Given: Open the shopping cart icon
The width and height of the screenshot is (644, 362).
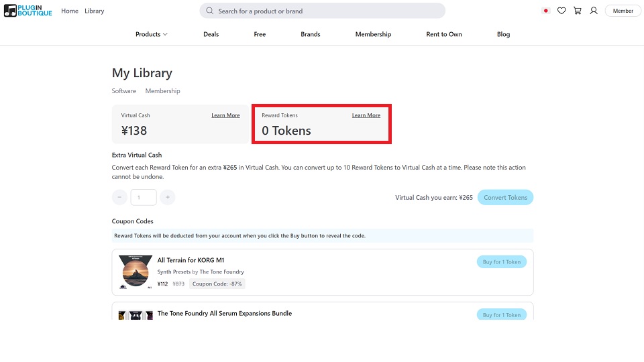Looking at the screenshot, I should 578,11.
